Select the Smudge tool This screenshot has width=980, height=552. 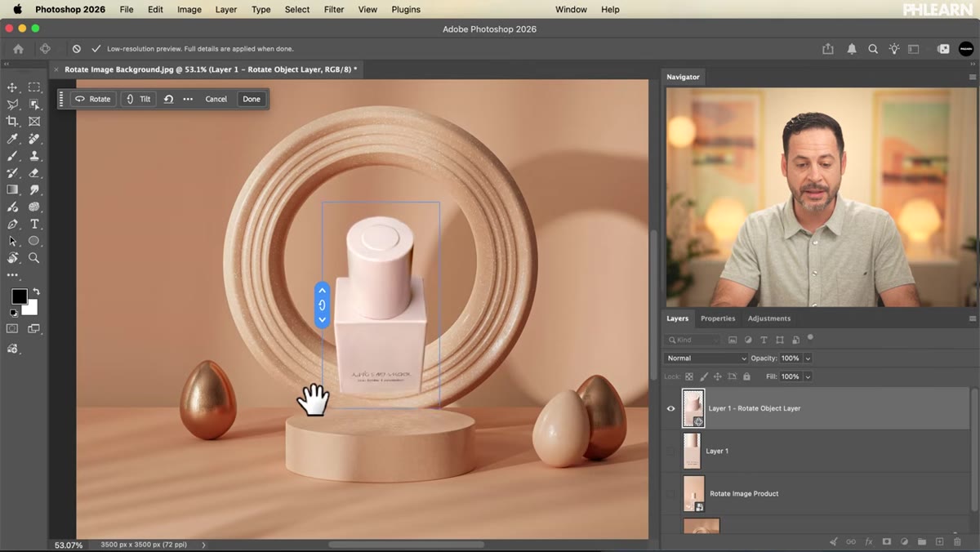34,189
